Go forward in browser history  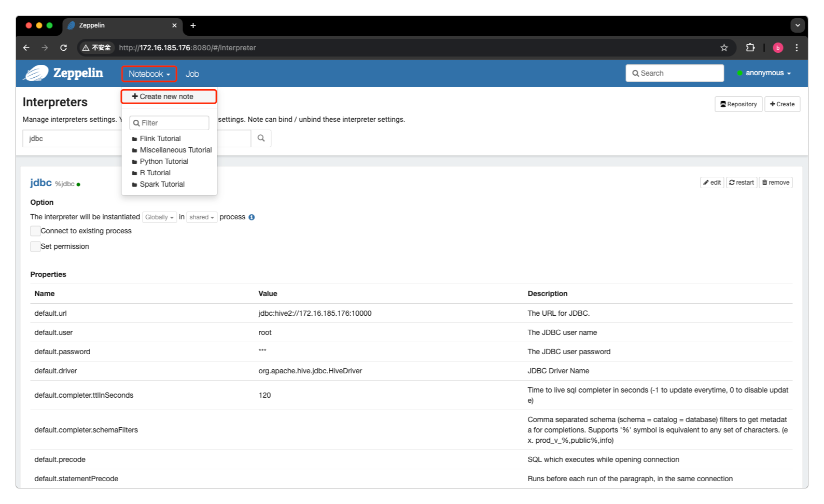pos(45,48)
